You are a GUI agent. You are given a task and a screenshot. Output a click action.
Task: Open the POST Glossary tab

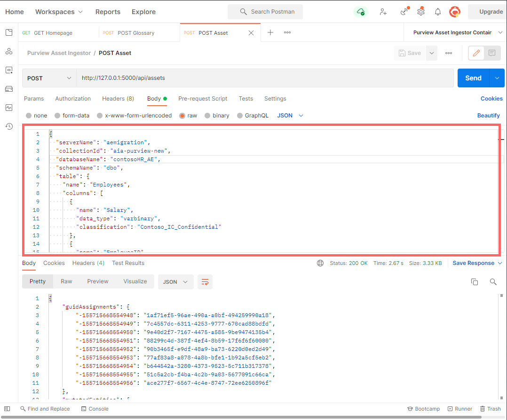point(139,32)
